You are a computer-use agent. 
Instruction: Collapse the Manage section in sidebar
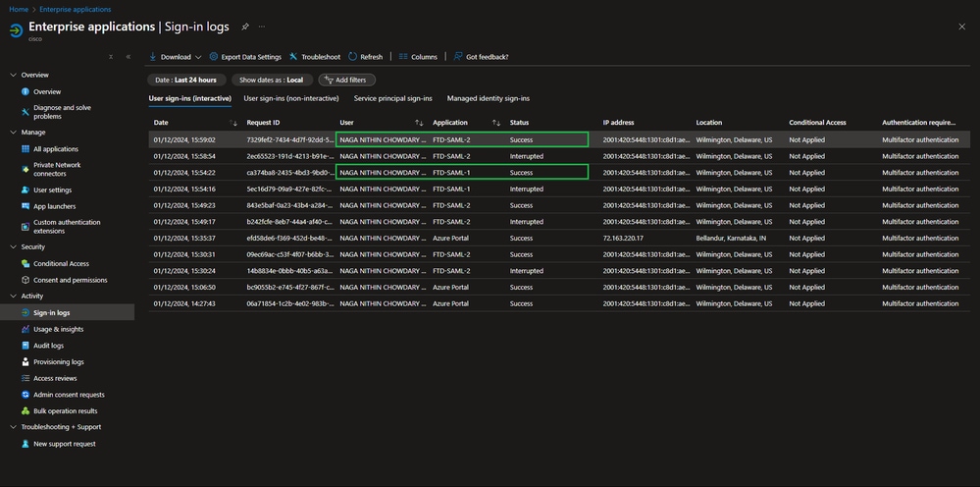pyautogui.click(x=13, y=133)
